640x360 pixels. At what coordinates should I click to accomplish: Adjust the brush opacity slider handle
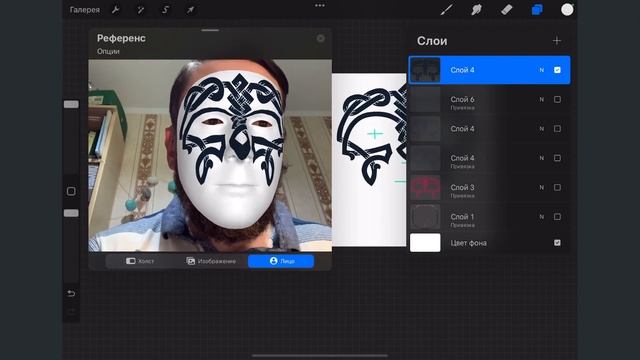click(71, 213)
